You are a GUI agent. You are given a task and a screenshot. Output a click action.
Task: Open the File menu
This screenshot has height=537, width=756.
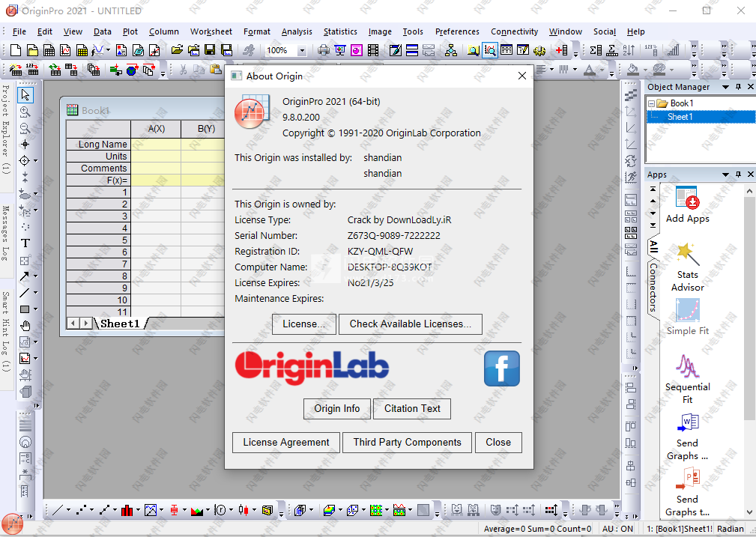click(19, 31)
